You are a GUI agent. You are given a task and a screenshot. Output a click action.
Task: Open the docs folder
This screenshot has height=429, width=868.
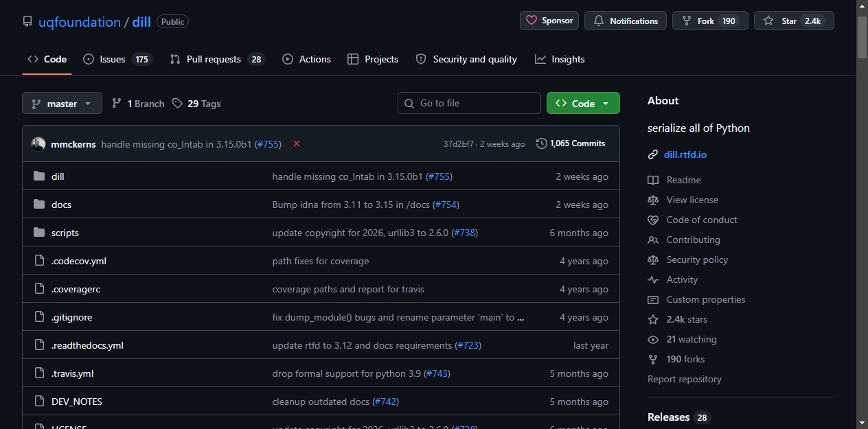point(61,205)
